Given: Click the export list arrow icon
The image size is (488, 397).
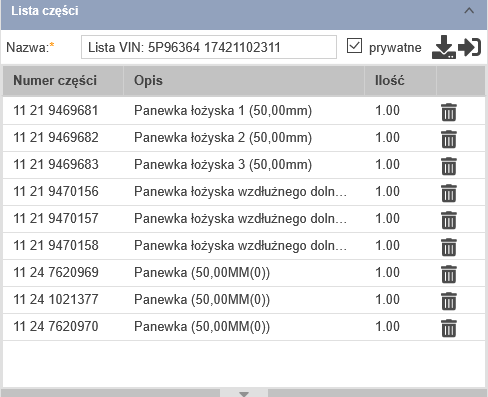Looking at the screenshot, I should pyautogui.click(x=470, y=47).
